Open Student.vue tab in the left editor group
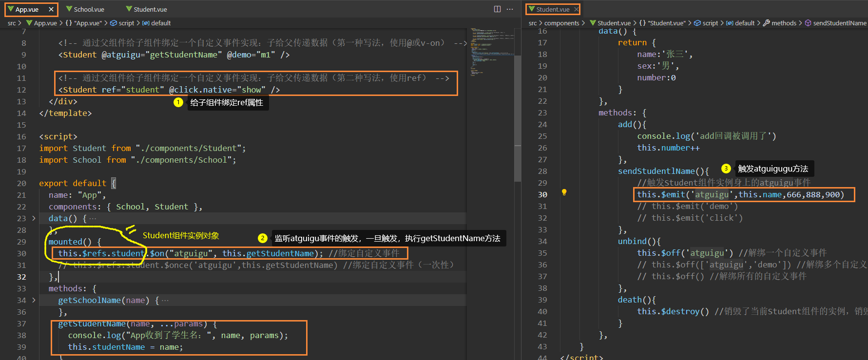 click(146, 9)
